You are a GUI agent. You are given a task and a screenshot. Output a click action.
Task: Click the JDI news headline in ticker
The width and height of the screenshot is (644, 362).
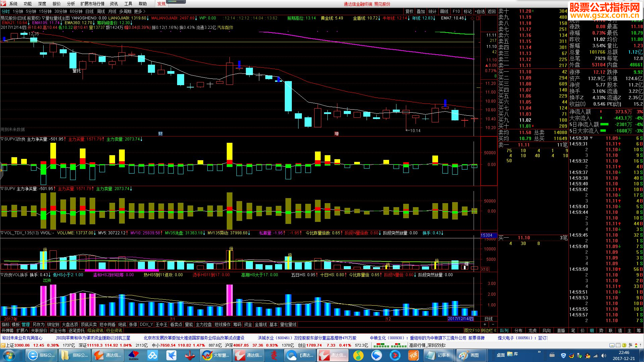93,338
